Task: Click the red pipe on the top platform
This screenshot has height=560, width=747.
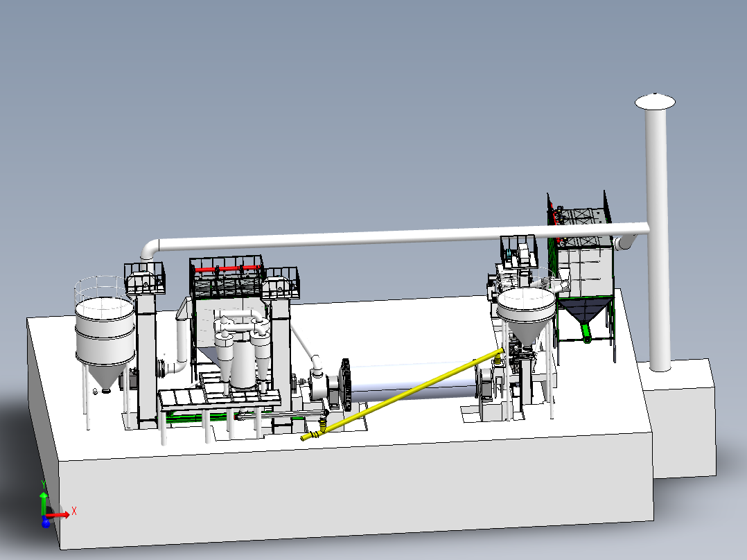Action: point(227,269)
